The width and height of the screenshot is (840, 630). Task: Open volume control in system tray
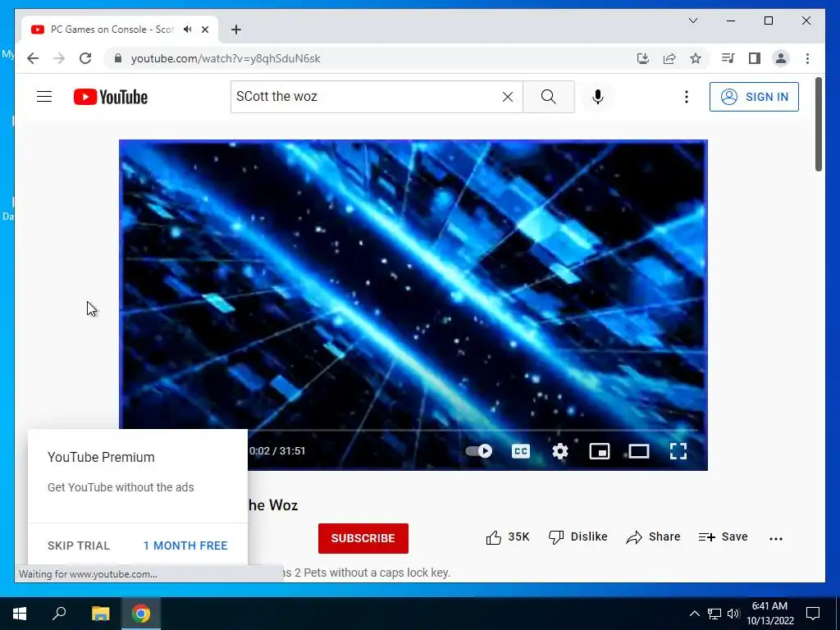733,614
